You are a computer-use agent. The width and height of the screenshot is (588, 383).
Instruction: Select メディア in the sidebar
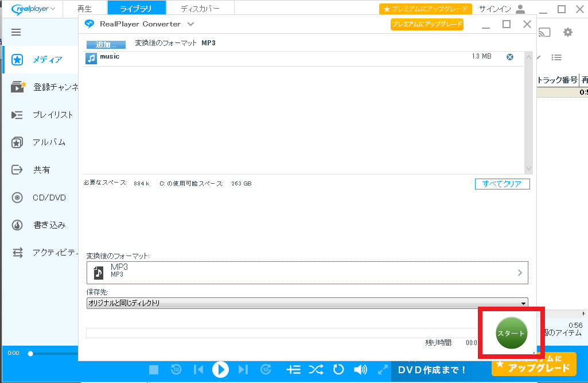41,60
